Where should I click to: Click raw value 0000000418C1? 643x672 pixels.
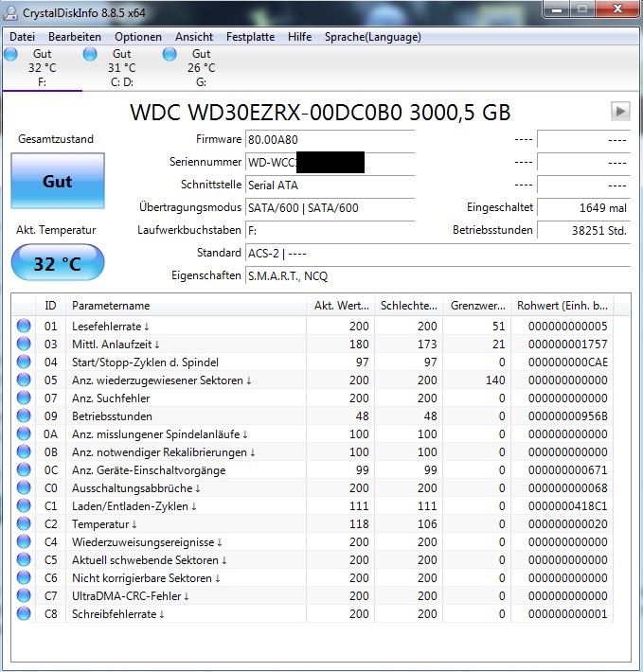pos(567,506)
